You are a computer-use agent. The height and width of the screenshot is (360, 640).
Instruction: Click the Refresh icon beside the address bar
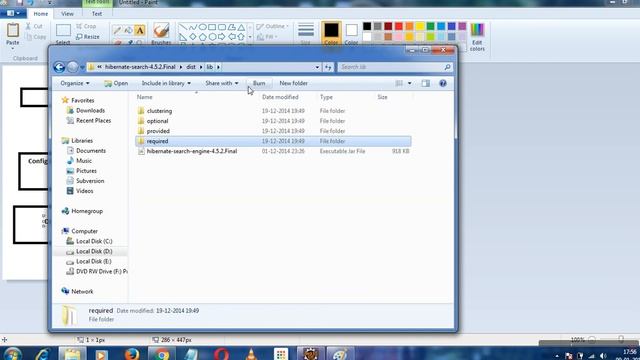[328, 67]
